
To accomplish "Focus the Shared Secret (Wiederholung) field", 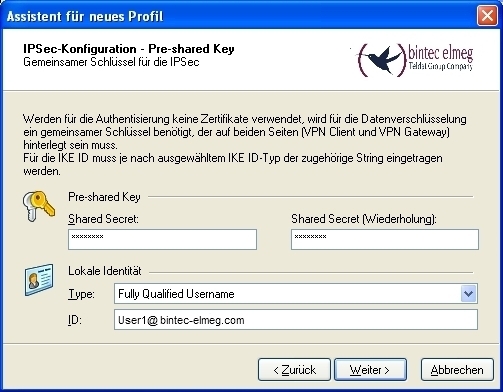I will [x=385, y=239].
